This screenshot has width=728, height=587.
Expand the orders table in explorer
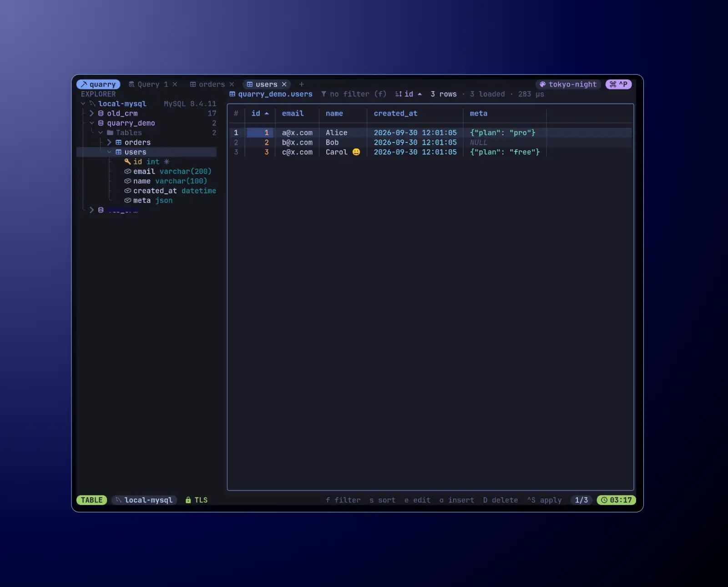(109, 142)
